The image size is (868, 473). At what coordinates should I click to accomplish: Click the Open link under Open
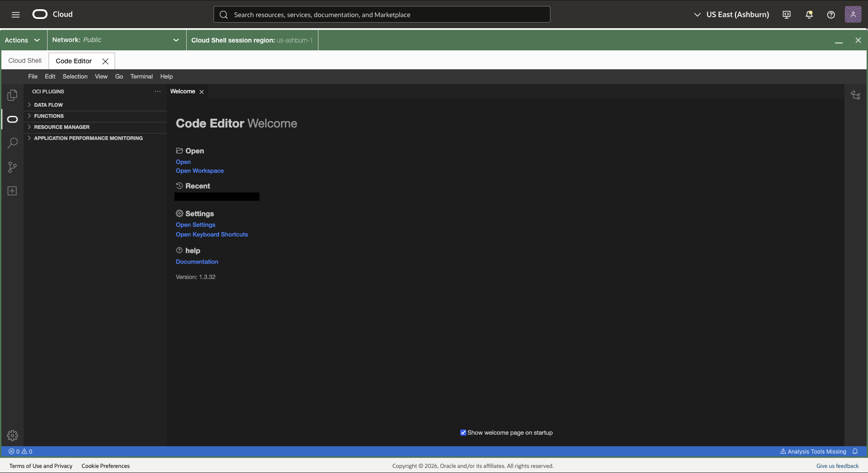[x=183, y=162]
